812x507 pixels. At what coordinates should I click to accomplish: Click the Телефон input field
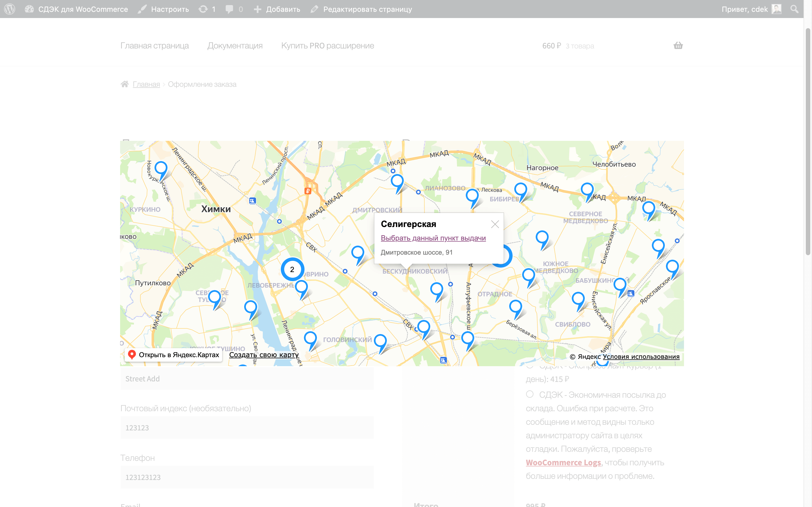(247, 477)
